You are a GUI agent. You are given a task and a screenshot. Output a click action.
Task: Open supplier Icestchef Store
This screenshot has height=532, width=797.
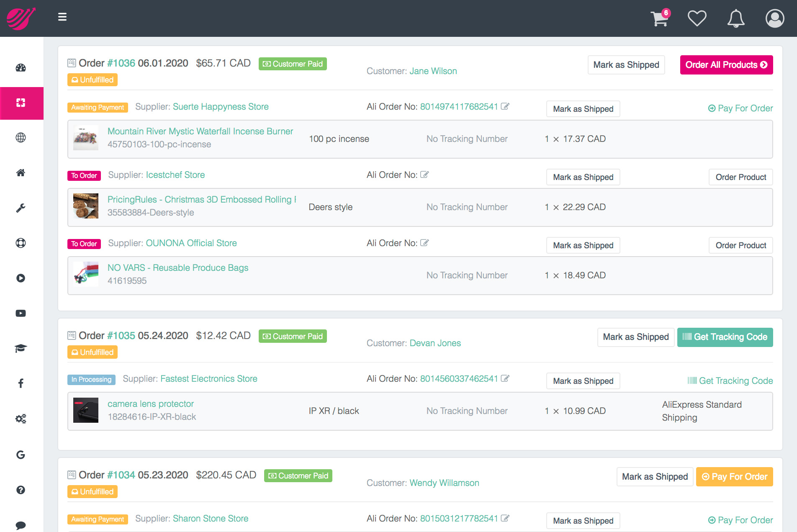coord(175,175)
